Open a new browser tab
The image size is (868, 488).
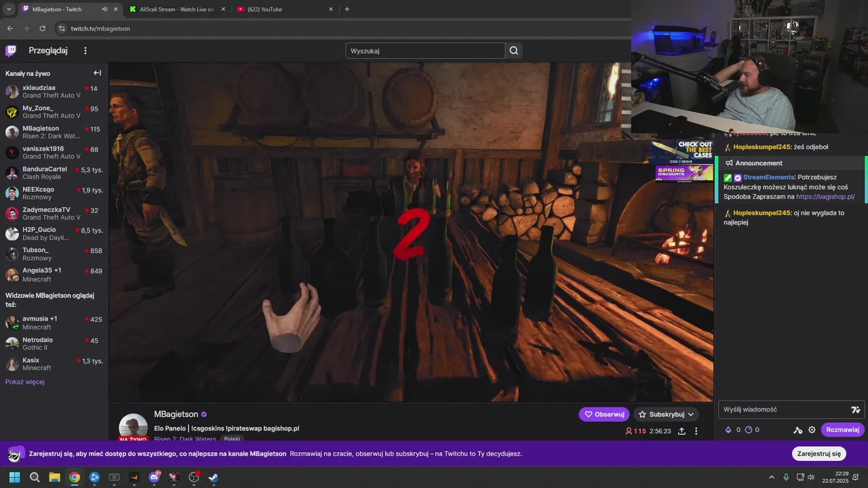tap(347, 9)
